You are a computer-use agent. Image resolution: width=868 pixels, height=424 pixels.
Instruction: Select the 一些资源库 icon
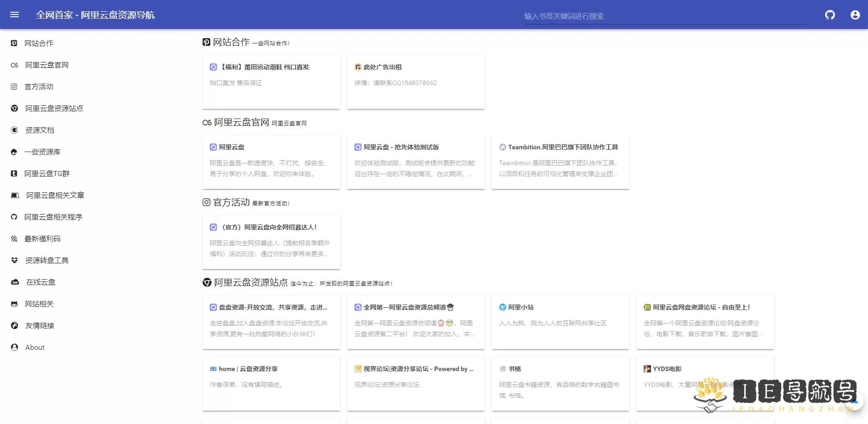14,152
